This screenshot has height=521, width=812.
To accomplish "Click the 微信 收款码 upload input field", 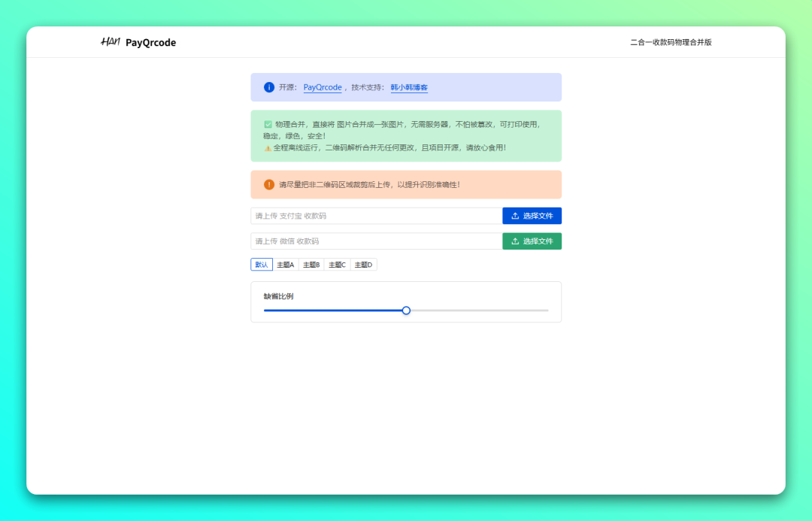I will click(x=376, y=241).
